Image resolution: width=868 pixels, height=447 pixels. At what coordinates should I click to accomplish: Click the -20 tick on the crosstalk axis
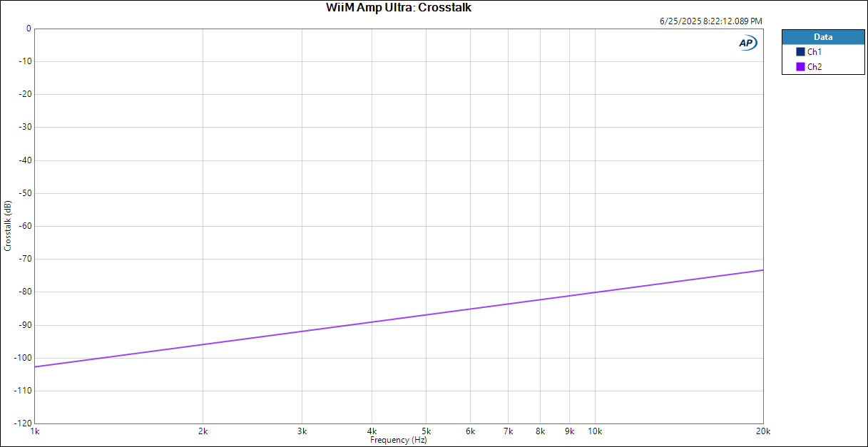pos(25,95)
